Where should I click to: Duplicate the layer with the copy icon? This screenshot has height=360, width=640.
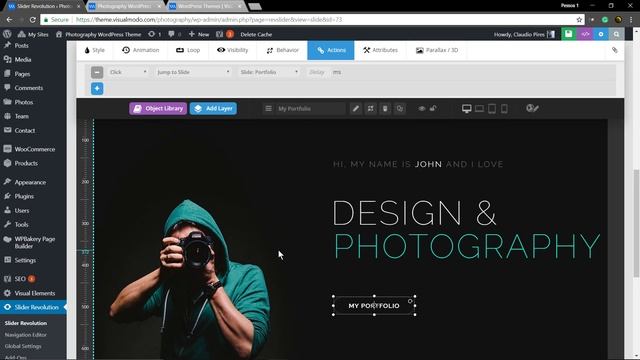(x=400, y=109)
